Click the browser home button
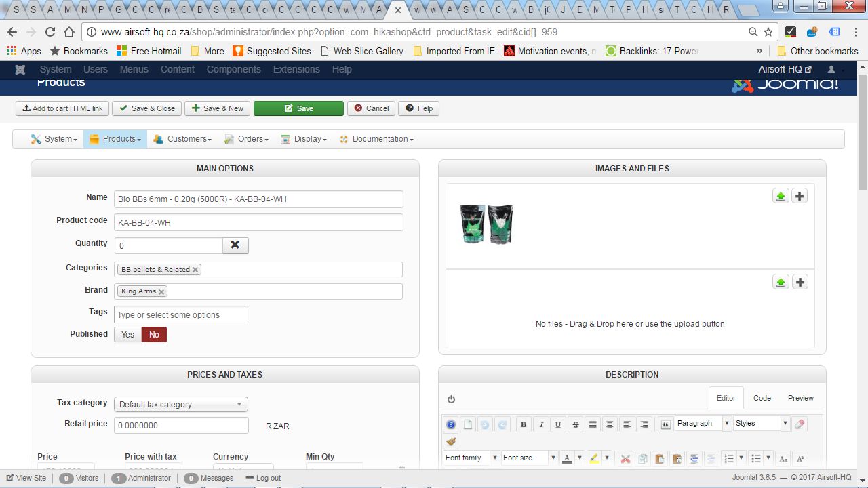Viewport: 868px width, 488px height. 69,32
